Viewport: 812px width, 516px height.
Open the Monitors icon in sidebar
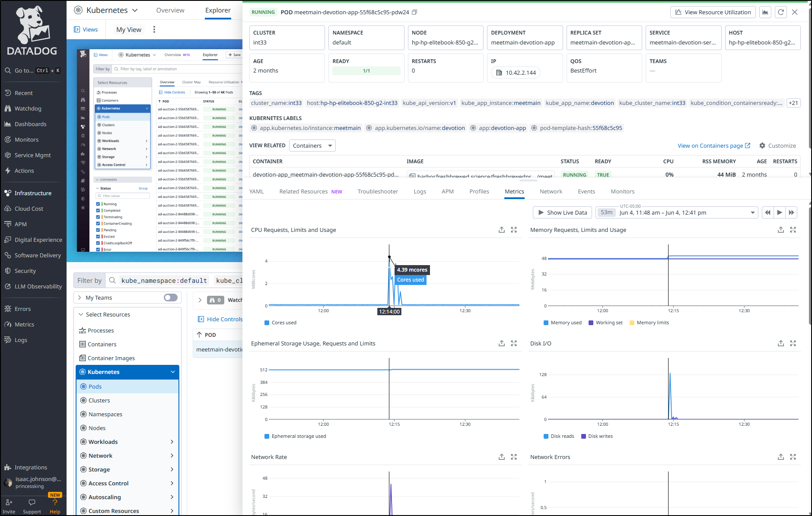8,139
